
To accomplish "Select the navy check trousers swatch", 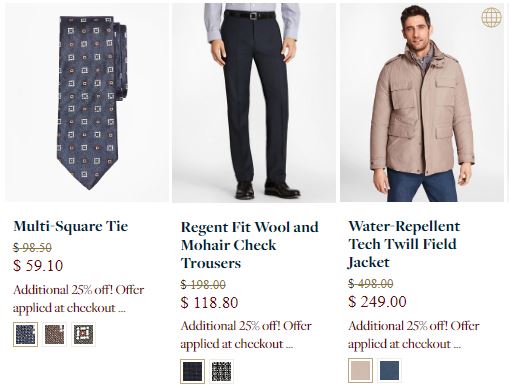I will 193,371.
